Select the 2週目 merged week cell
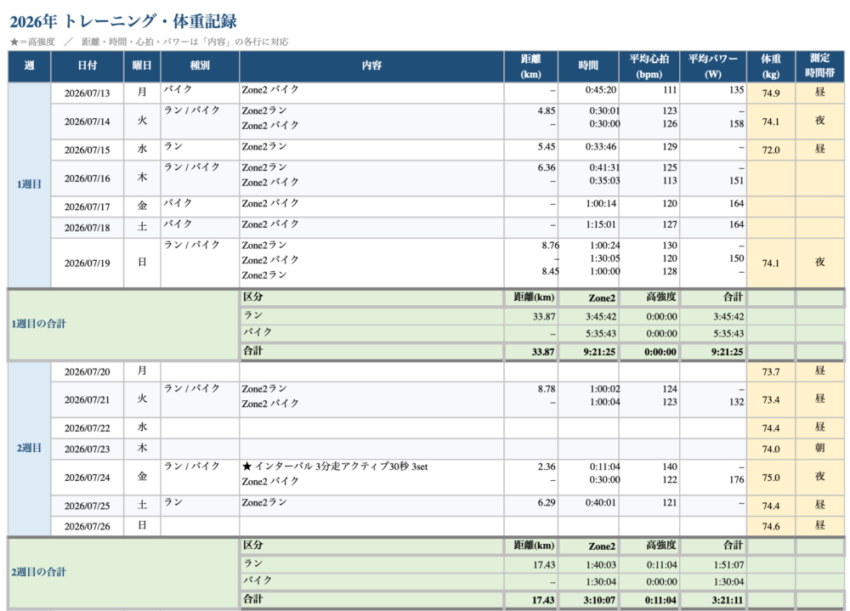The width and height of the screenshot is (850, 611). click(x=29, y=448)
